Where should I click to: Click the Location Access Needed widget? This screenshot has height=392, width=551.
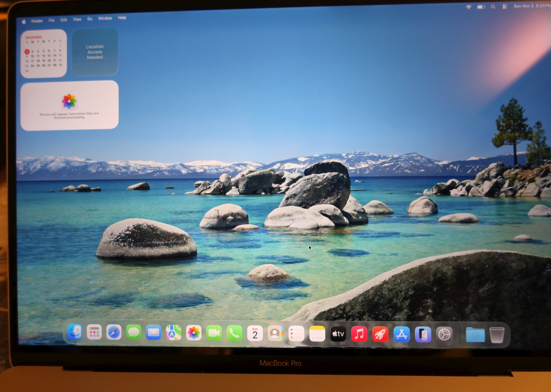click(x=95, y=52)
